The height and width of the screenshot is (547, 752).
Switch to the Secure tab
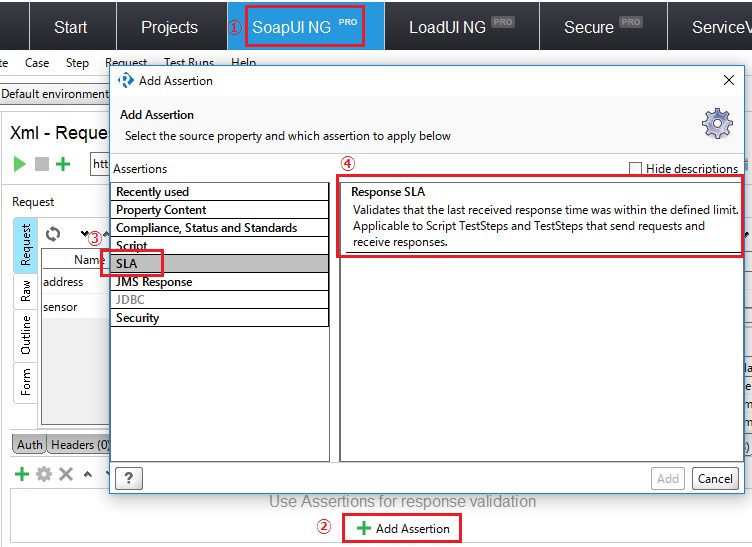point(603,27)
